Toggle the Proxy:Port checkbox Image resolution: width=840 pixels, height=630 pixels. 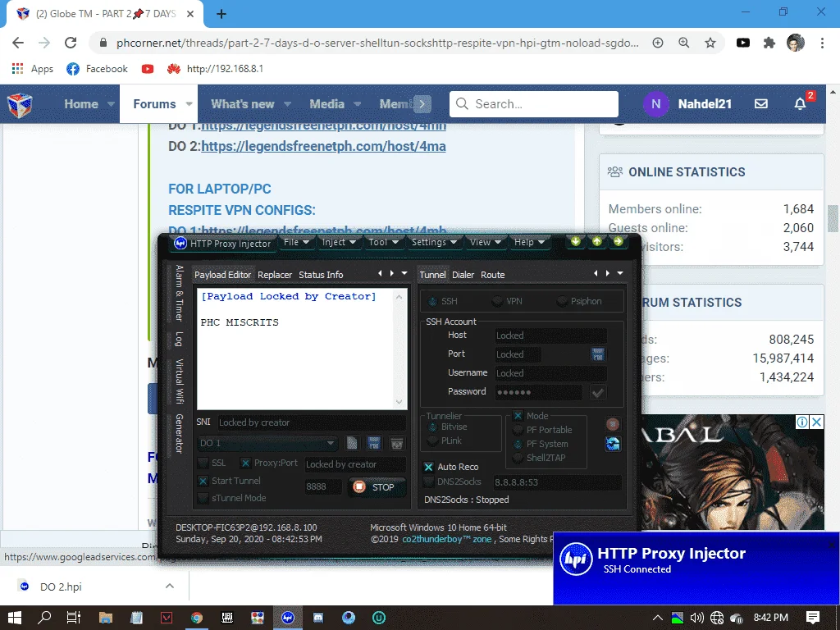pyautogui.click(x=246, y=463)
